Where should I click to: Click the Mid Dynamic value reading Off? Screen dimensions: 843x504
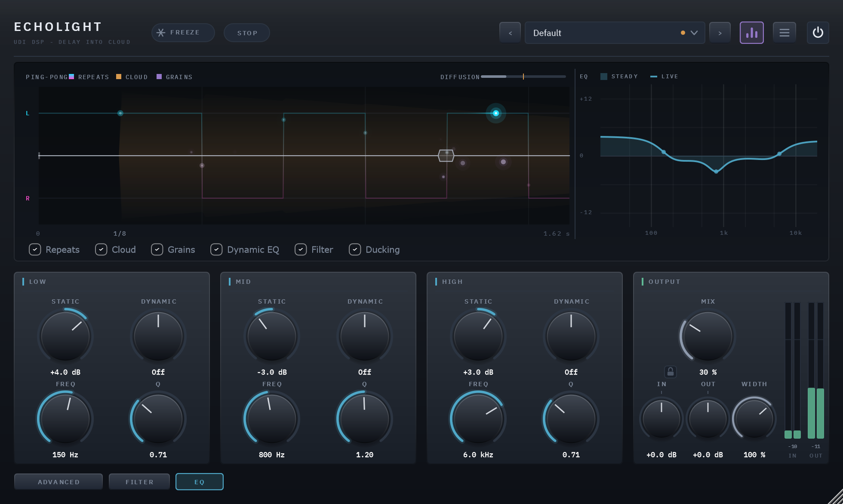(x=365, y=372)
